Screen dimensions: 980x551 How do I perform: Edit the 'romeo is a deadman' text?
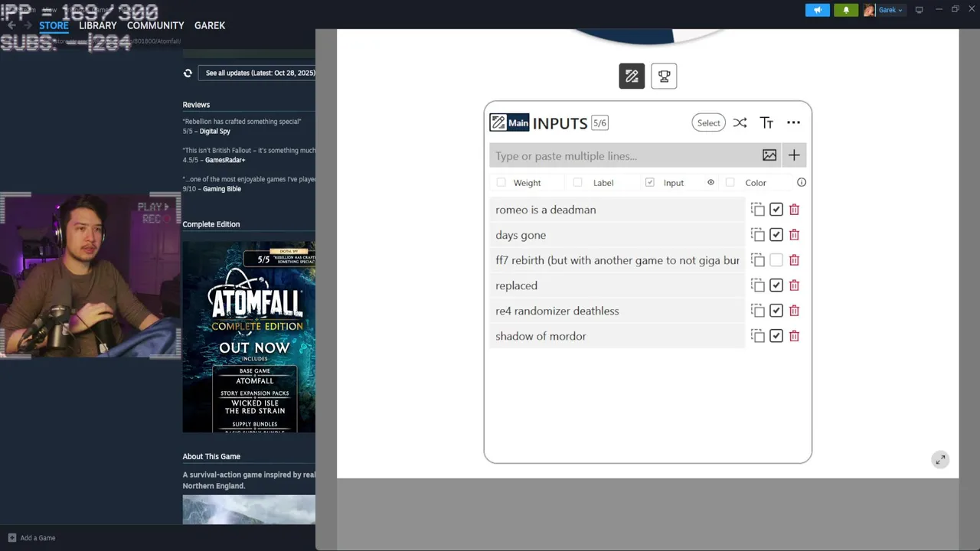click(617, 209)
